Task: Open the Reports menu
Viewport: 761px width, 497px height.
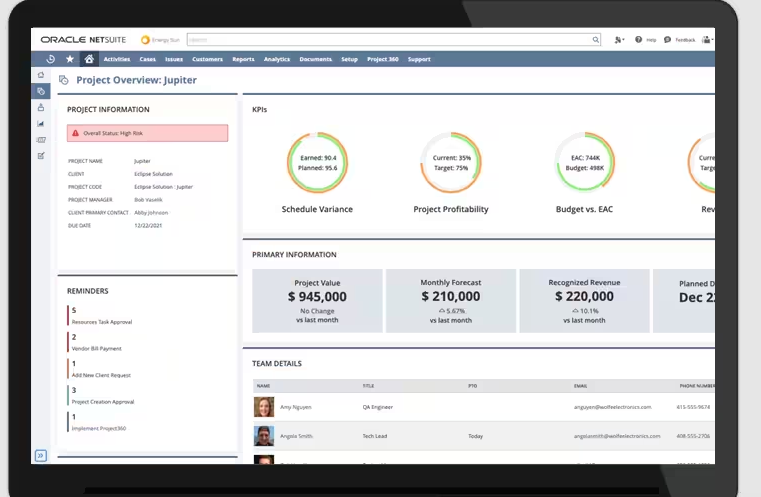Action: click(243, 59)
